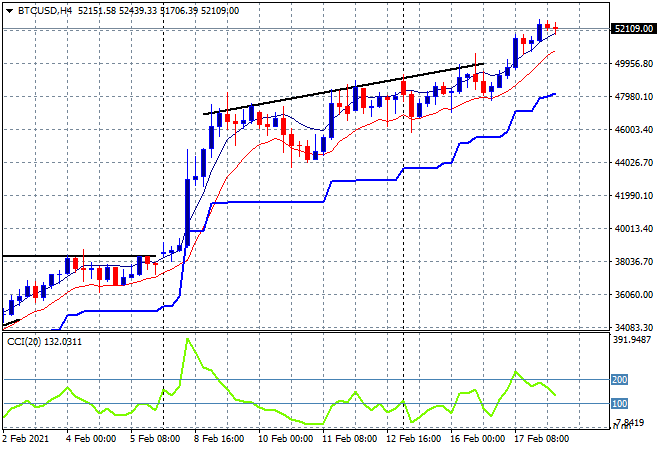The width and height of the screenshot is (660, 450).
Task: Select the 16 Feb 00:00 time label
Action: coord(477,439)
